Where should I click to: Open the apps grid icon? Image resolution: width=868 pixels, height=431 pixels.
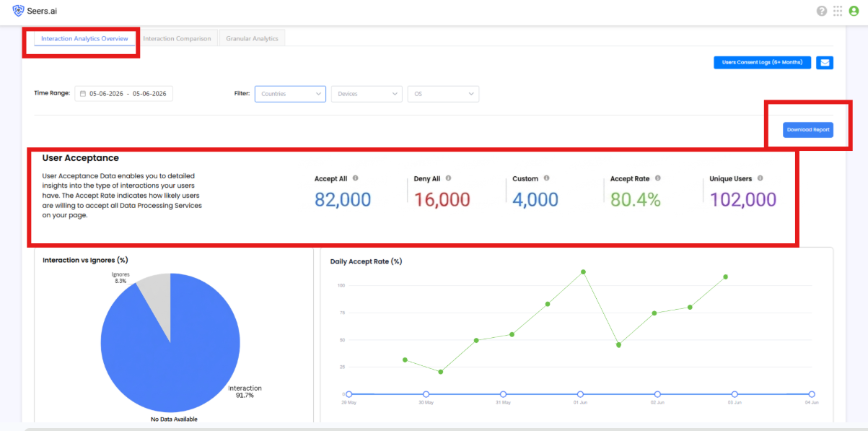point(838,11)
